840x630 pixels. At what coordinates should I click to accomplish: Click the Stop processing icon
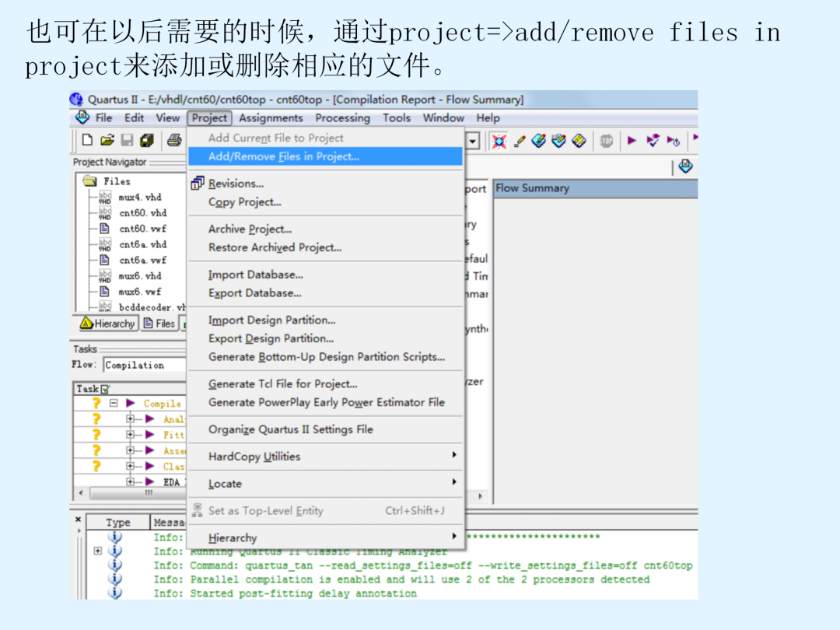[606, 142]
